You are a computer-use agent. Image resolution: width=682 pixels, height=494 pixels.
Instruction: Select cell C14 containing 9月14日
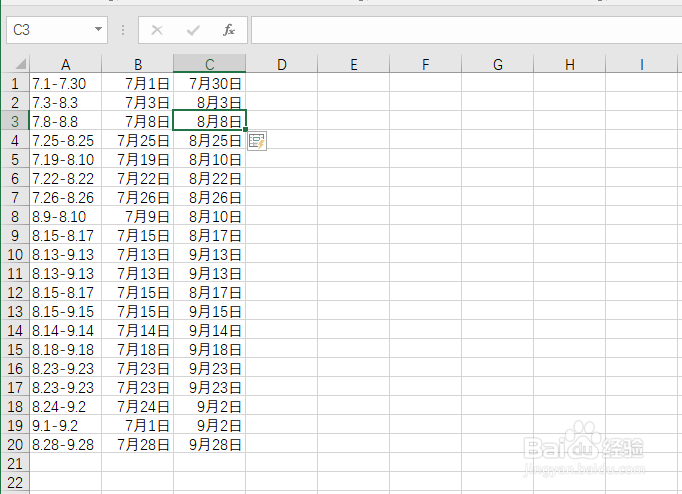(x=210, y=330)
